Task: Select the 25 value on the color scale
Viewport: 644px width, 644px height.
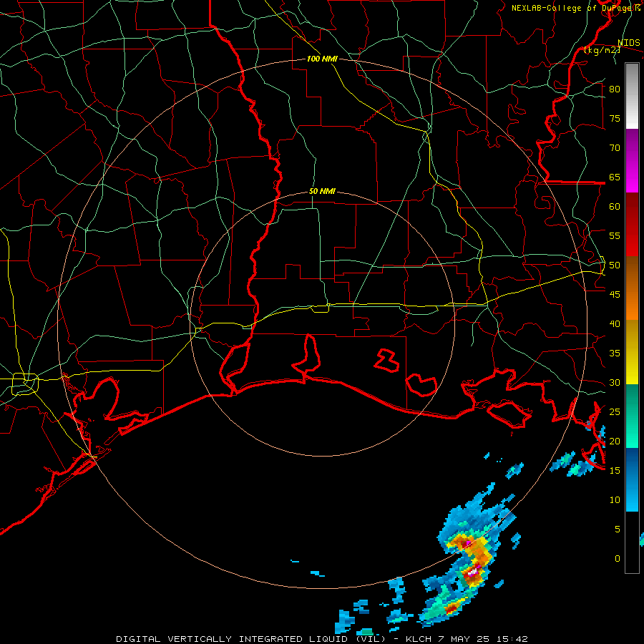Action: click(615, 412)
